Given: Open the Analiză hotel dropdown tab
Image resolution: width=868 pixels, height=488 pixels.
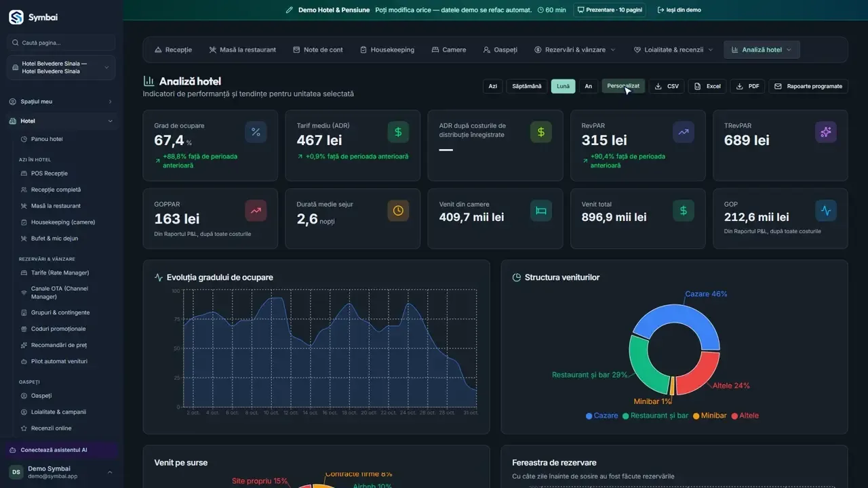Looking at the screenshot, I should pyautogui.click(x=762, y=49).
